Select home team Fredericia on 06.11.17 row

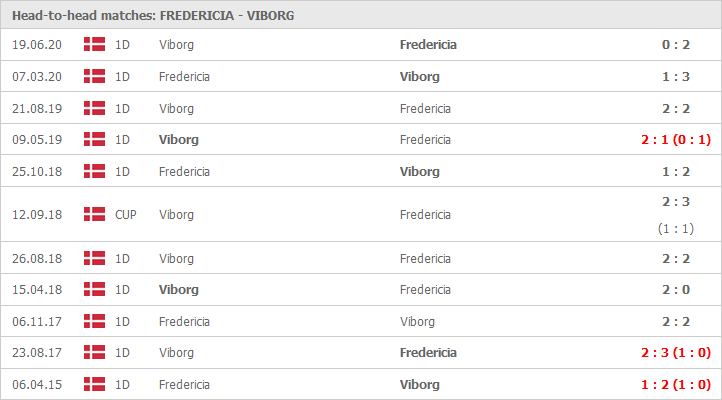pyautogui.click(x=184, y=321)
